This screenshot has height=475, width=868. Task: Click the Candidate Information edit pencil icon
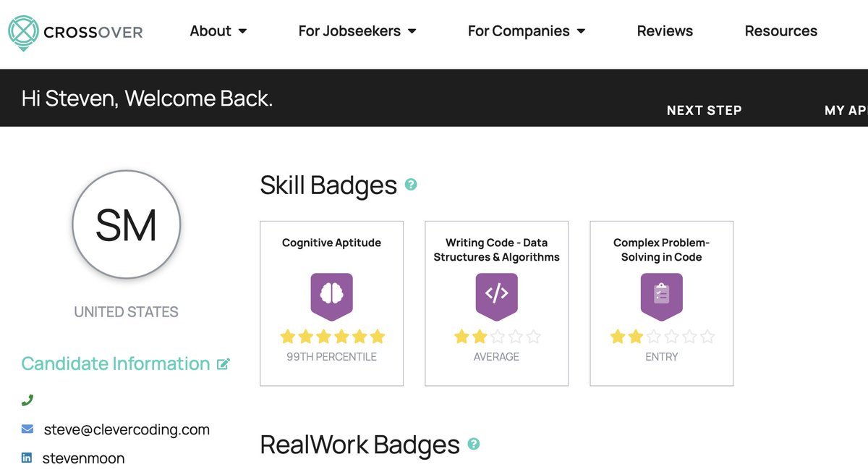[224, 364]
